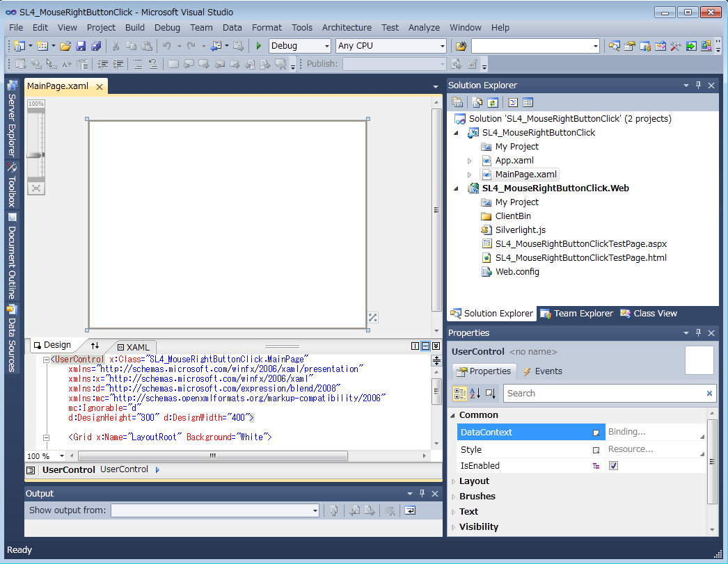This screenshot has width=728, height=564.
Task: Click the XAML editor horizontal scrollbar thumb
Action: tap(213, 456)
